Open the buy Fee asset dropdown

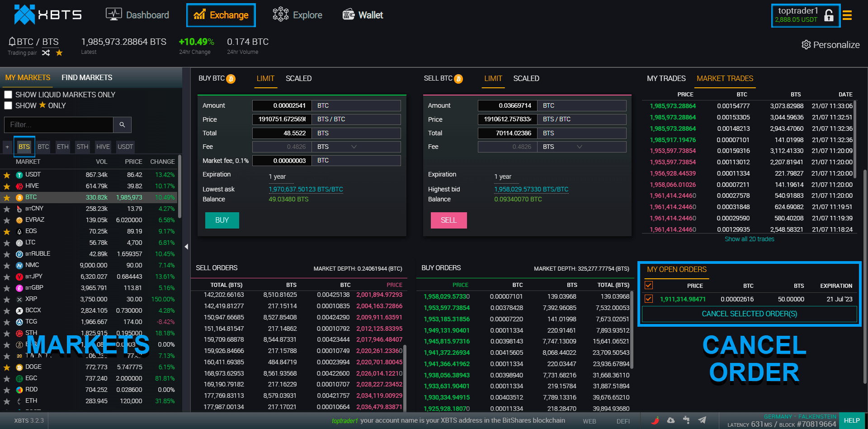point(356,147)
